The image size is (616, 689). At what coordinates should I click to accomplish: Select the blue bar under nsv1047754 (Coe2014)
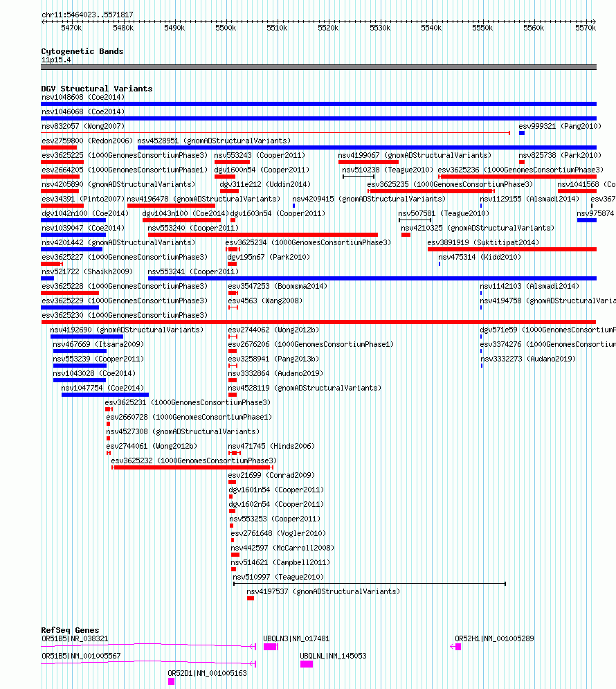(105, 395)
